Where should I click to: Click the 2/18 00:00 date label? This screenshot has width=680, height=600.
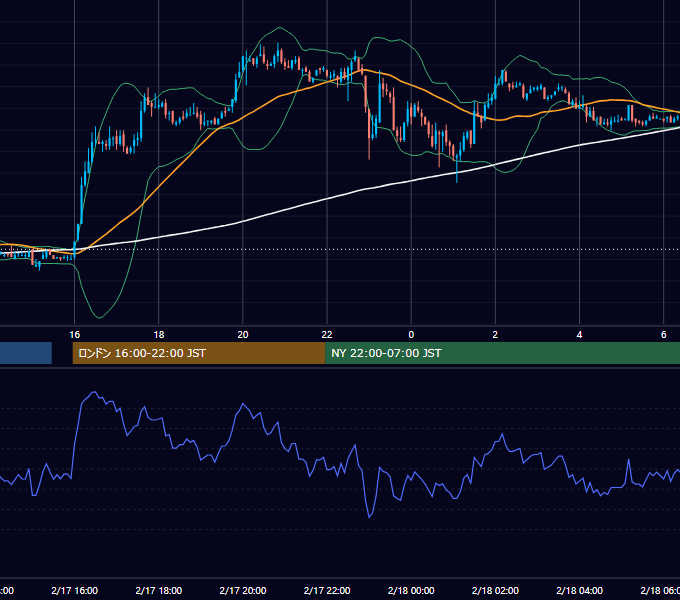[411, 590]
